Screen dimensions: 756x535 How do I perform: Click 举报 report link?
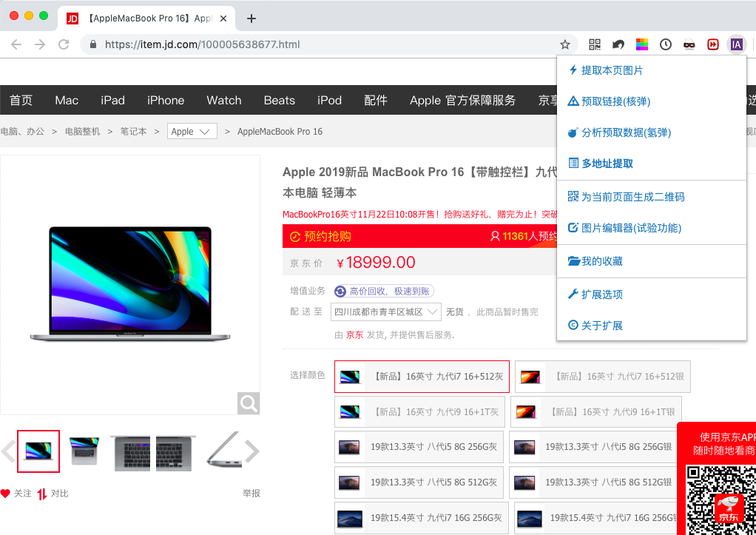pyautogui.click(x=252, y=493)
